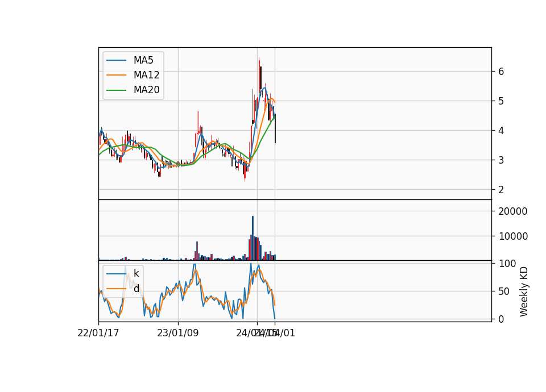Image resolution: width=546 pixels, height=392 pixels.
Task: Click the d legend label
Action: 136,289
